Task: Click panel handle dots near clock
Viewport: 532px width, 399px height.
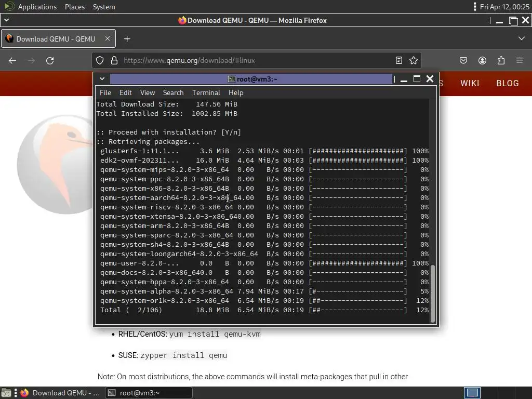Action: point(475,7)
